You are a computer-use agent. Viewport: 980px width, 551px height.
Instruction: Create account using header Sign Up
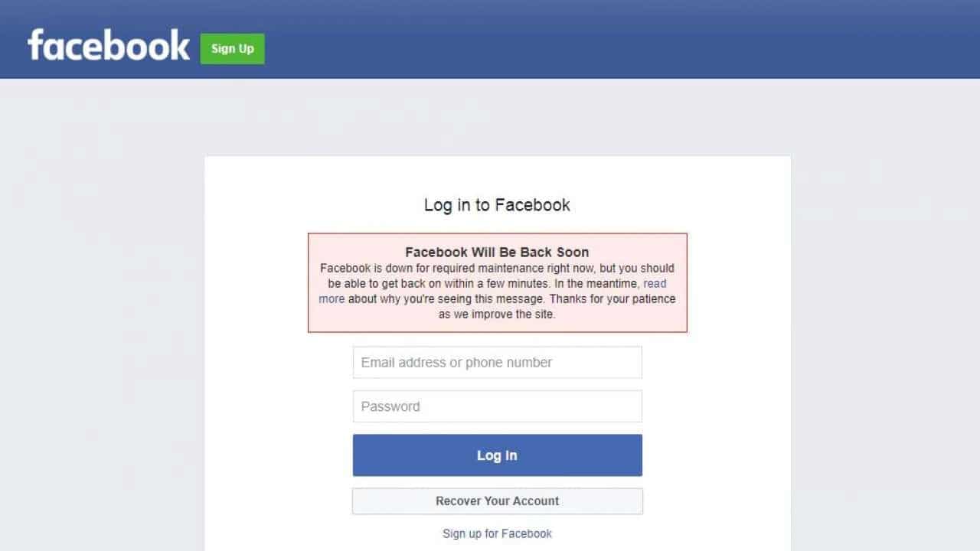pos(233,48)
